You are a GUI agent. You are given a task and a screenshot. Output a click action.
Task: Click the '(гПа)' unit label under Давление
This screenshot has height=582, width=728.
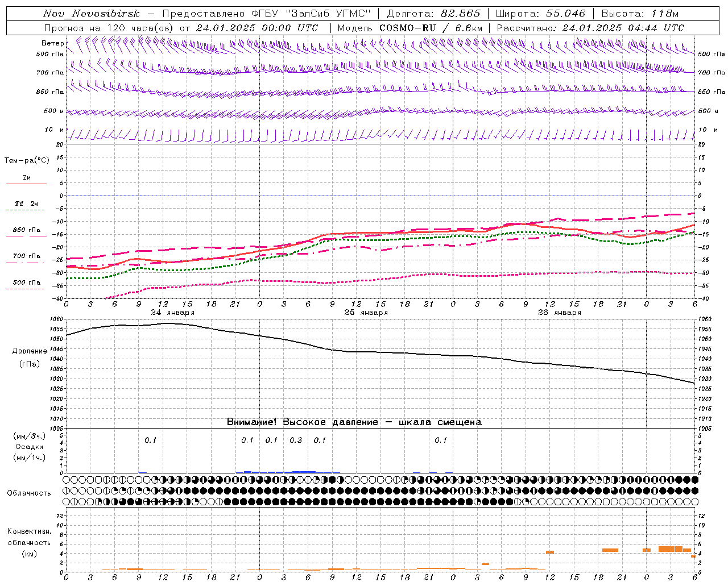pyautogui.click(x=30, y=364)
